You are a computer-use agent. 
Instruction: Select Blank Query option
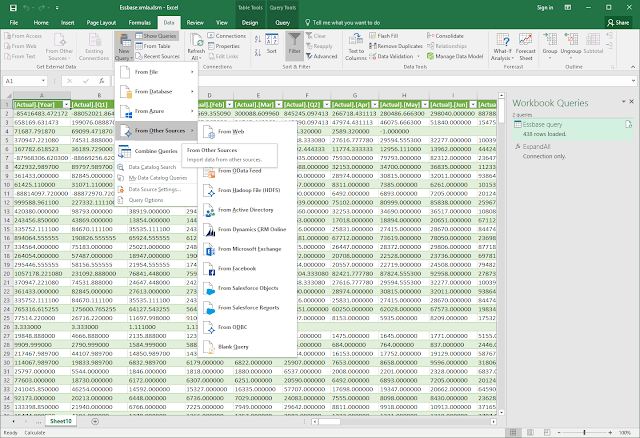tap(247, 347)
